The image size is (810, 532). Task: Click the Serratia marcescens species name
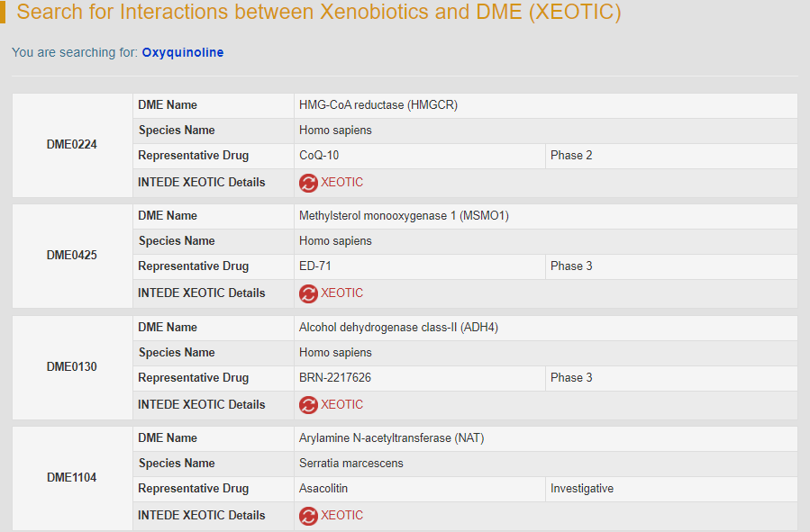[x=351, y=464]
